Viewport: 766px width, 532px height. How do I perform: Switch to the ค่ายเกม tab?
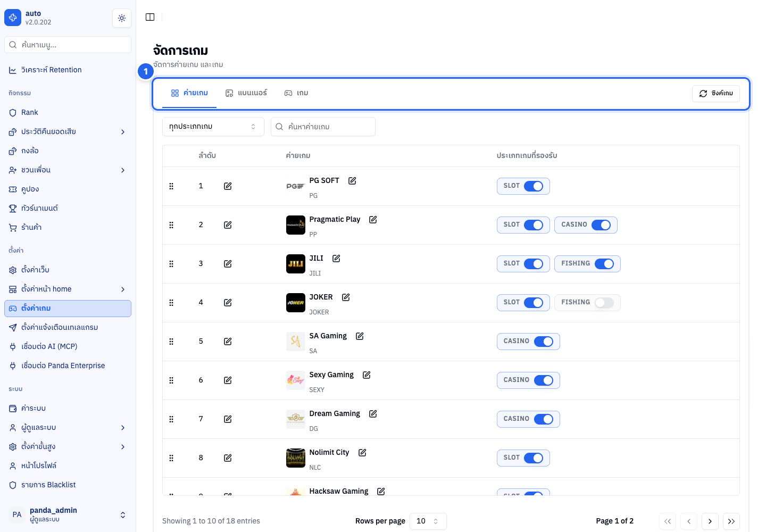pos(189,93)
